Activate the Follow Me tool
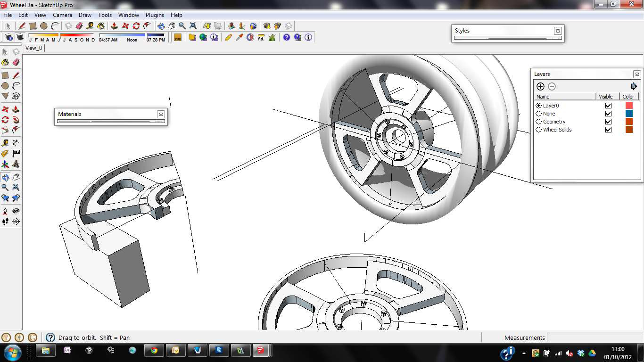 coord(16,120)
